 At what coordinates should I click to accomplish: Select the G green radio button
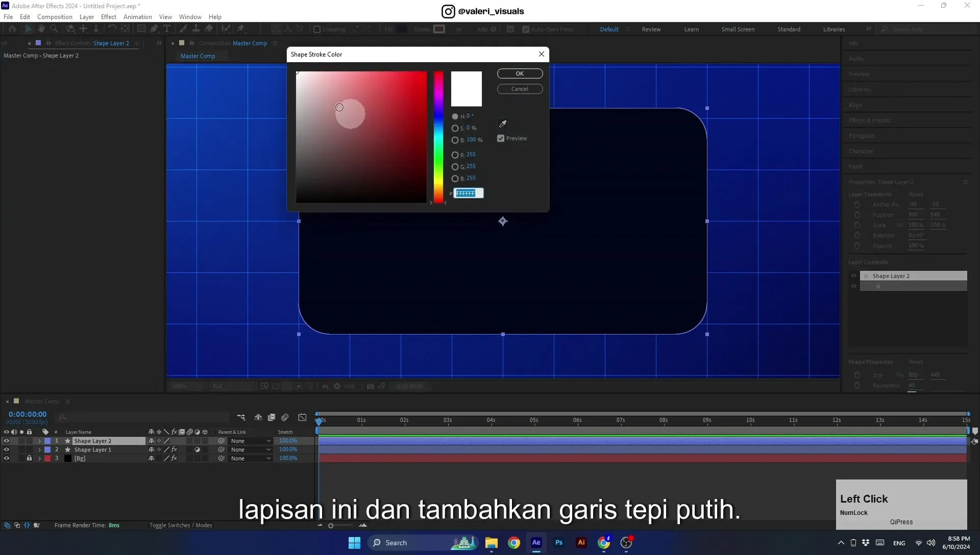[x=455, y=167]
